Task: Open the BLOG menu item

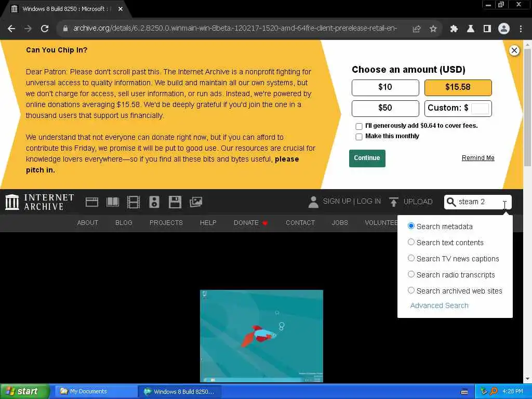Action: coord(124,223)
